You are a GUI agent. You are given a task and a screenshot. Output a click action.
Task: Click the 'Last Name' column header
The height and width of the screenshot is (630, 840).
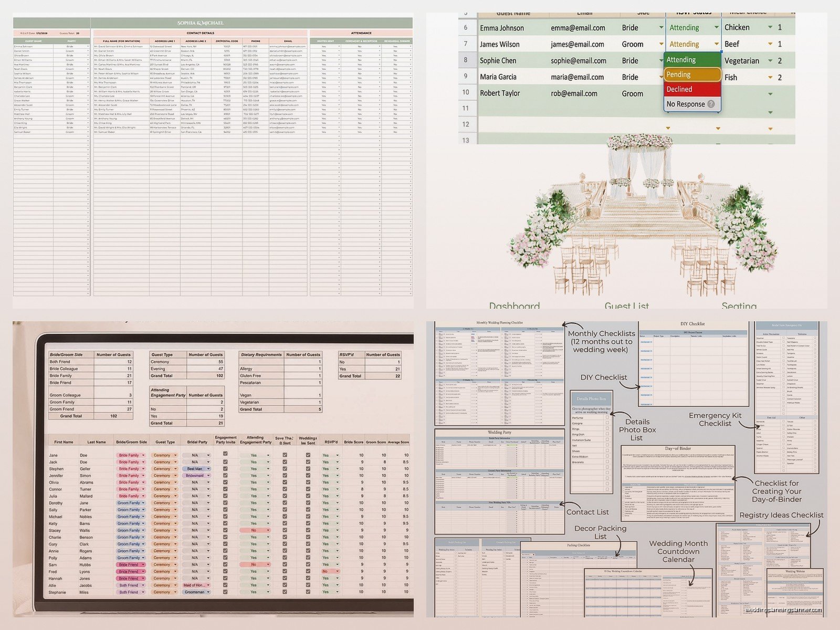point(96,442)
